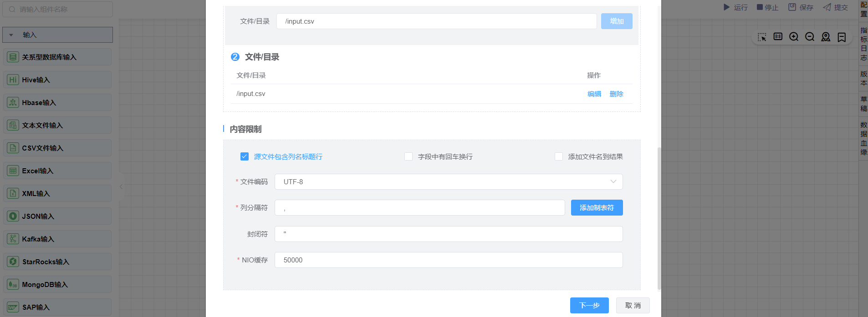Open the 数据血缘 side tab
The height and width of the screenshot is (317, 868).
click(863, 138)
